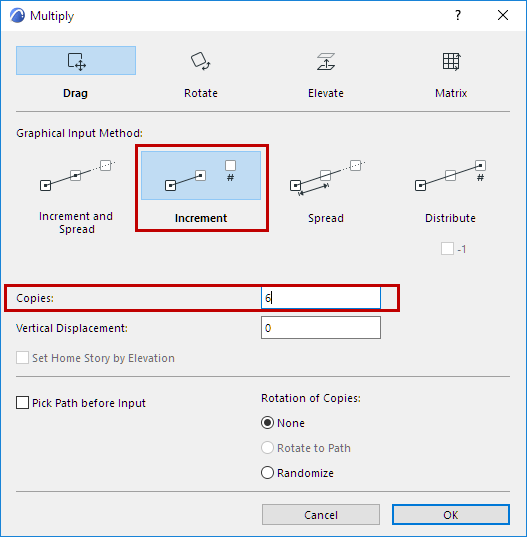Enable Pick Path before Input checkbox
This screenshot has height=537, width=527.
(x=22, y=403)
